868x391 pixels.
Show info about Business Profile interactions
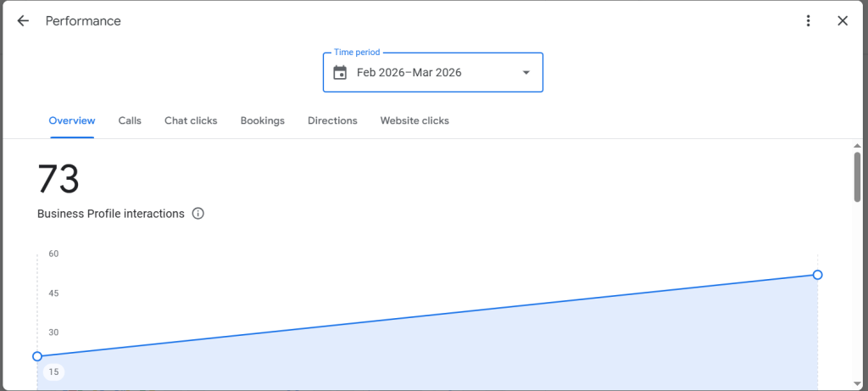tap(198, 214)
